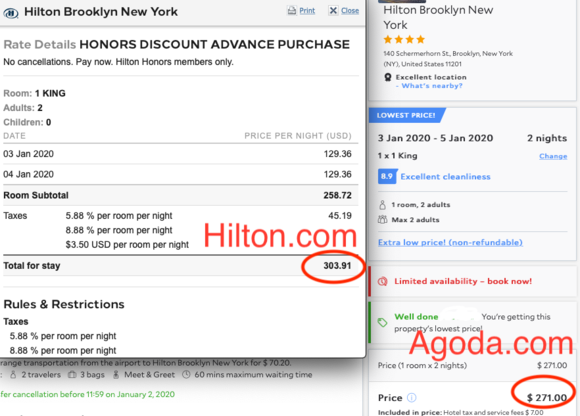Click the Hilton logo icon in popup header
The image size is (580, 416).
[x=11, y=13]
